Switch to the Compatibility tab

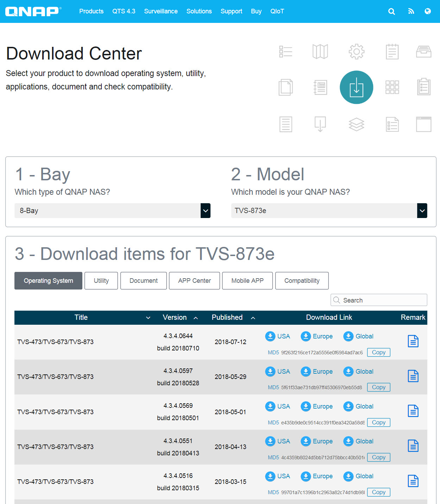point(302,281)
